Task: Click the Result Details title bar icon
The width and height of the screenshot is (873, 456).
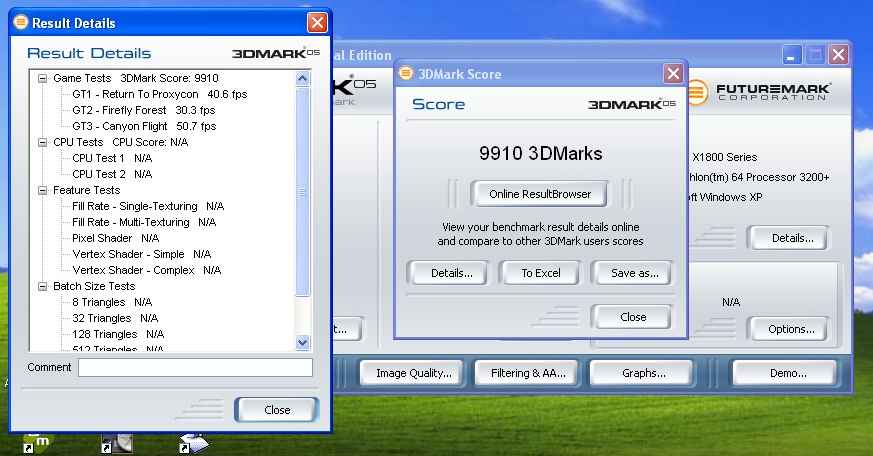Action: pos(20,22)
